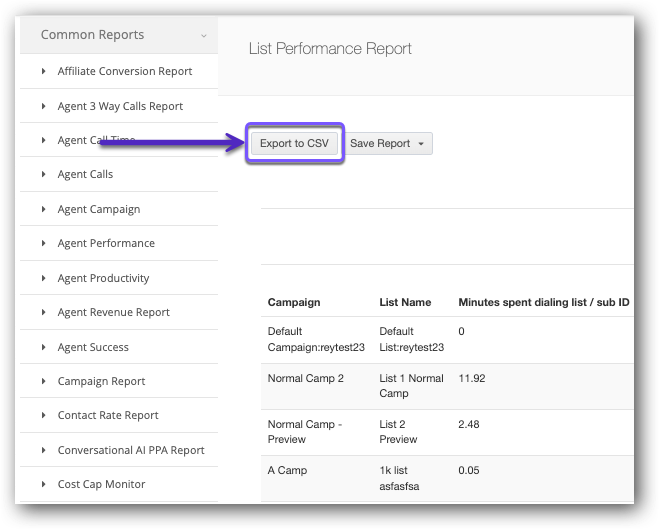
Task: Click the List Performance Report title
Action: tap(330, 49)
